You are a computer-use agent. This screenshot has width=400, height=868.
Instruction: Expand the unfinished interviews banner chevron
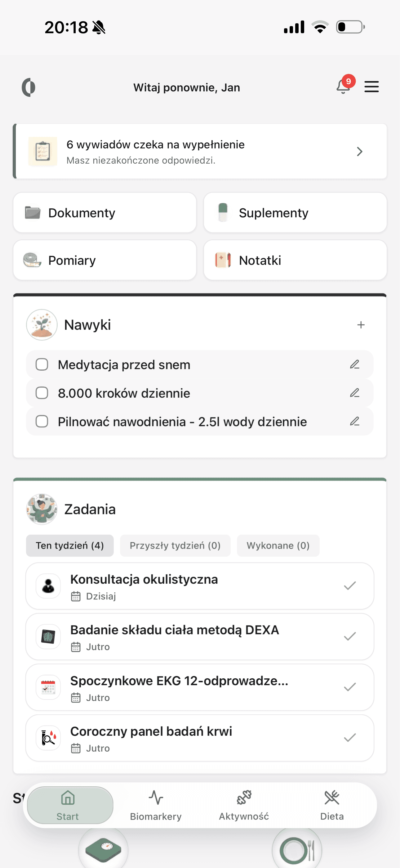[x=359, y=151]
